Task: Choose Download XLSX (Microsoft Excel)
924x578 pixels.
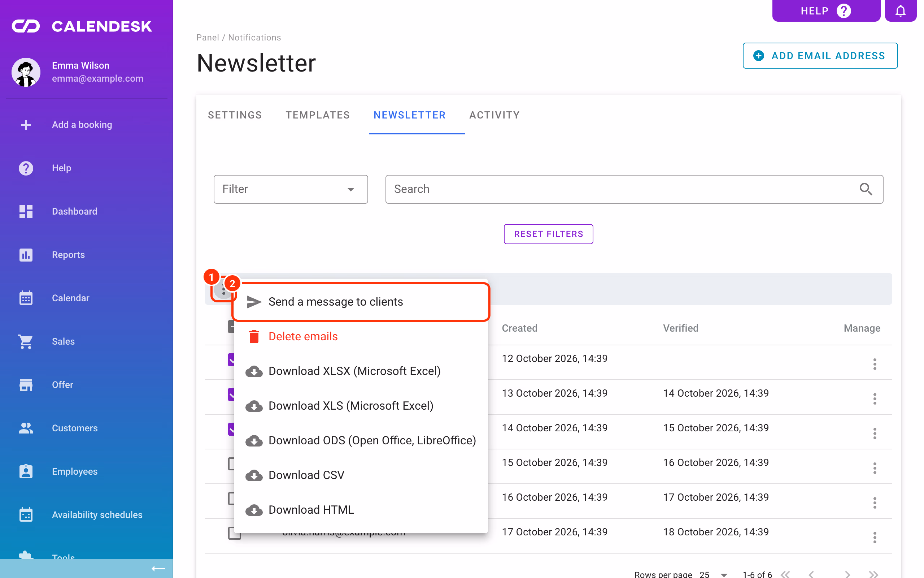Action: tap(361, 371)
